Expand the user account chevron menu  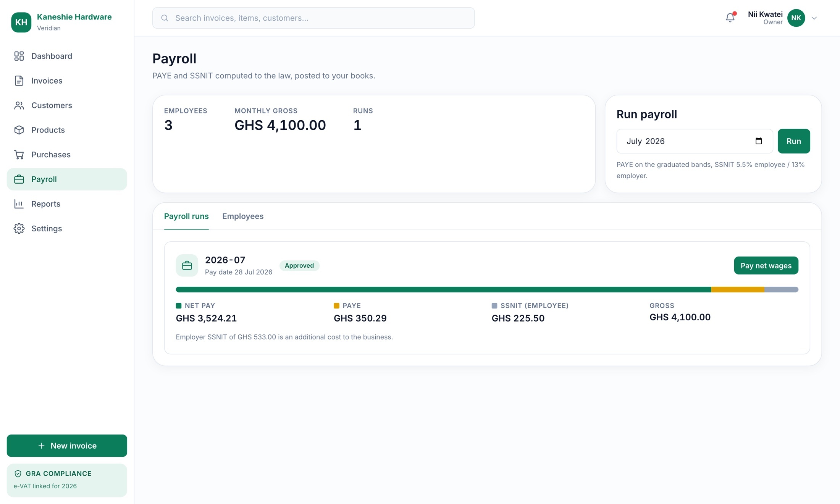click(814, 18)
